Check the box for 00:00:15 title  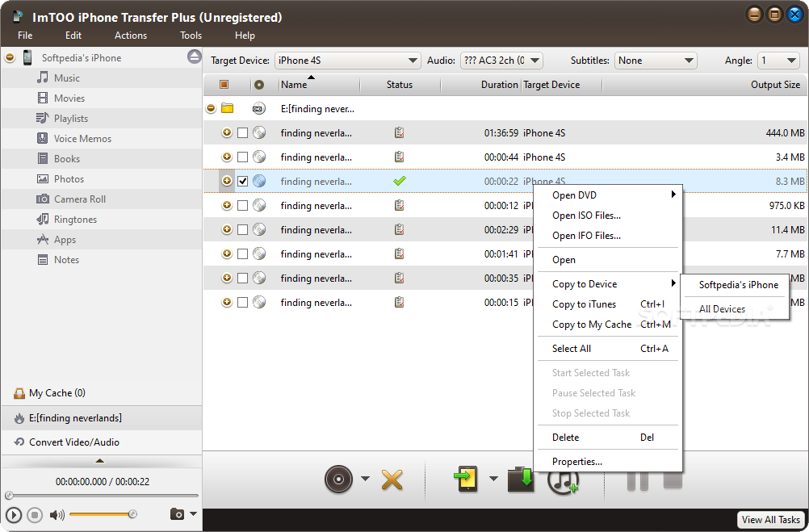pos(242,303)
